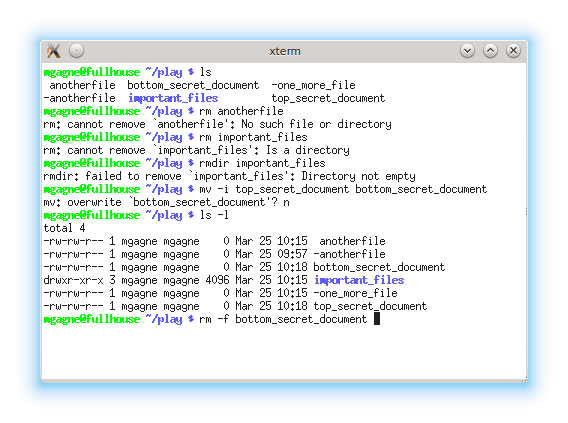Screen dimensions: 568x423
Task: Click the round on-all-desktops pin button
Action: coord(76,51)
